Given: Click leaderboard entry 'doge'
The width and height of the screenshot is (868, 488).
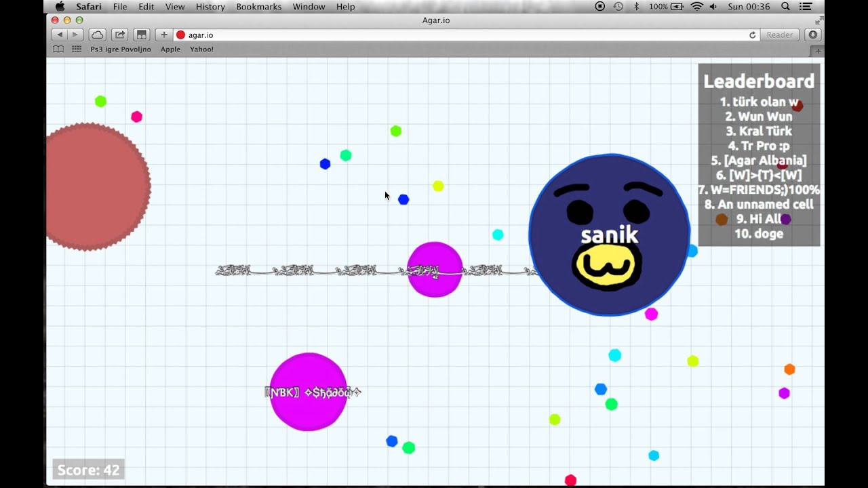Looking at the screenshot, I should click(x=759, y=234).
